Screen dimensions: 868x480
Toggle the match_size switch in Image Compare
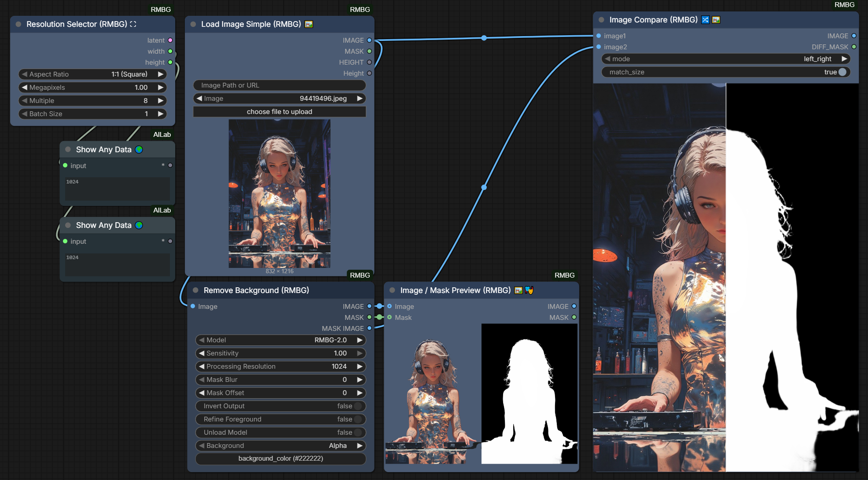pos(842,72)
